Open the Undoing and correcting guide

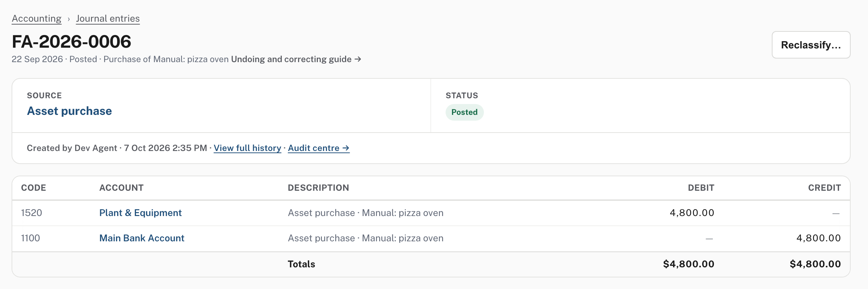pos(296,59)
